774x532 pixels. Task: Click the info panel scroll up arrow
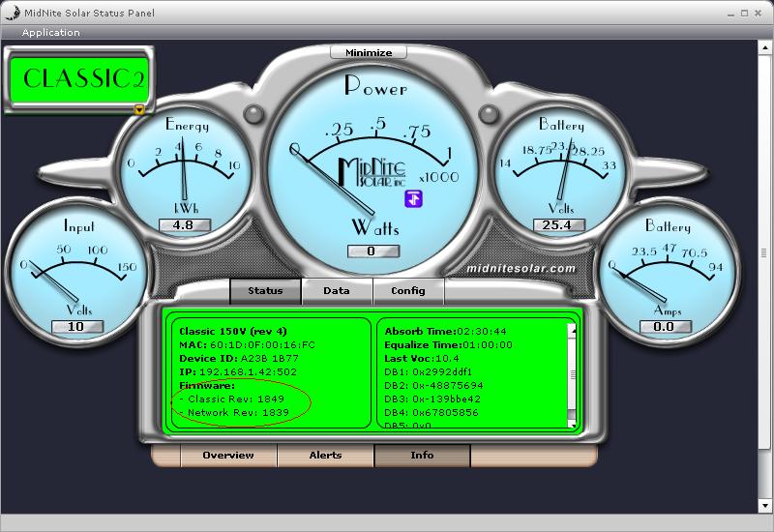point(573,331)
